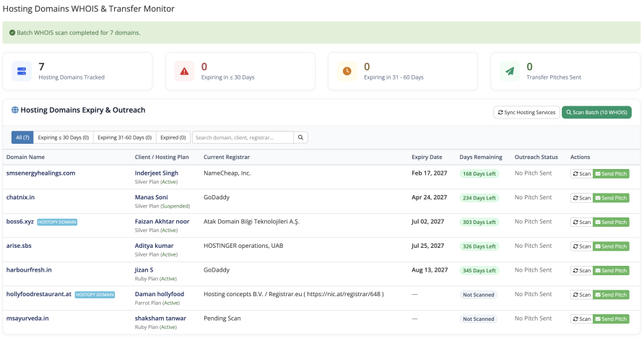Send Pitch for arise.sbs
The height and width of the screenshot is (341, 644).
(611, 246)
